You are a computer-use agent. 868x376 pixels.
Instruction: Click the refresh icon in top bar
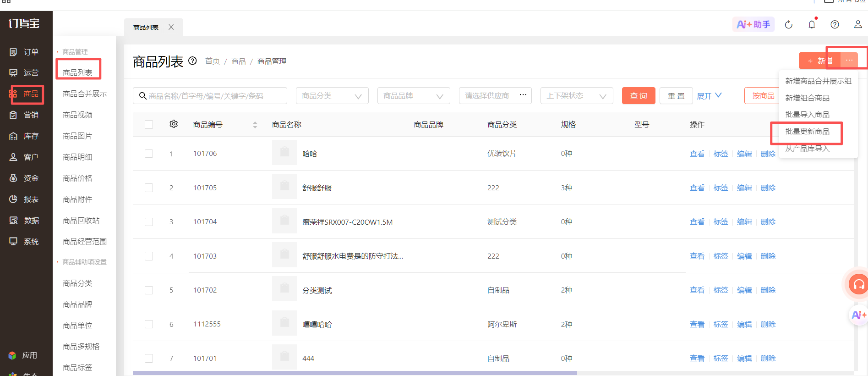[x=788, y=25]
